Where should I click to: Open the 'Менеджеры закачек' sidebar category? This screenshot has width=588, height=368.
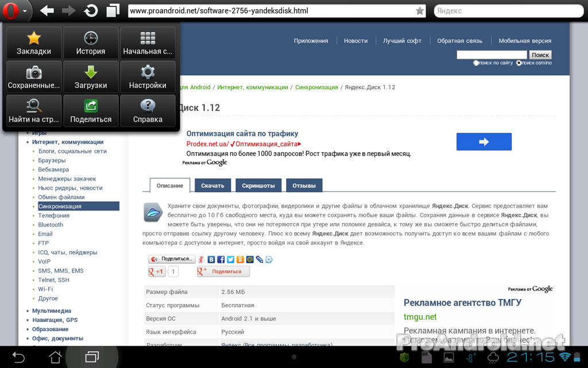[x=67, y=179]
